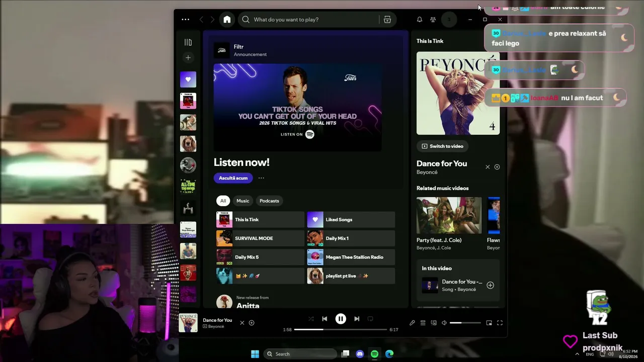Open the This Is Tink panel header

[430, 41]
